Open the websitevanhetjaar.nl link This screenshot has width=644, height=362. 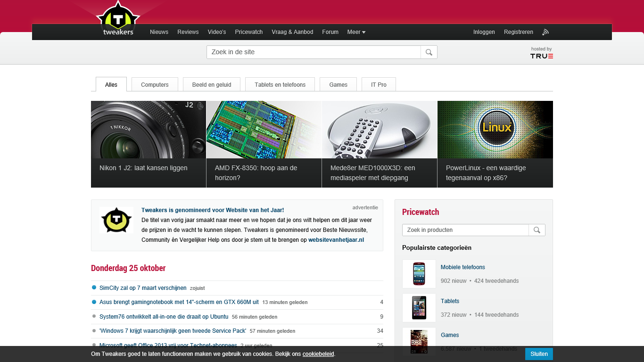pos(336,240)
